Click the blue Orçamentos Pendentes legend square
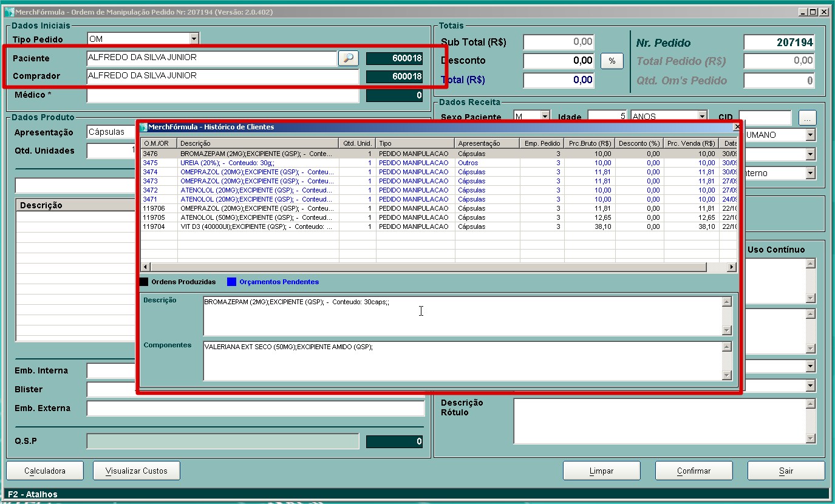This screenshot has height=504, width=835. 231,282
